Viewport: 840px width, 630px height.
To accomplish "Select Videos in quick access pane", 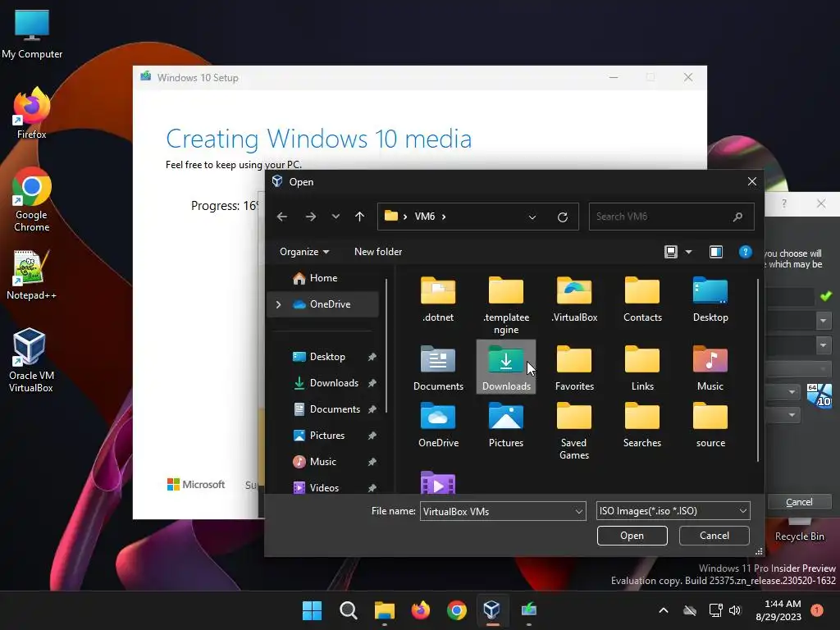I will (324, 487).
